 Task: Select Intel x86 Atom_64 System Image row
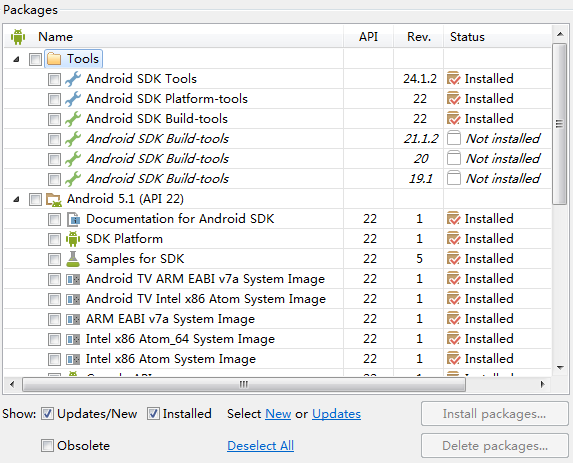coord(180,339)
